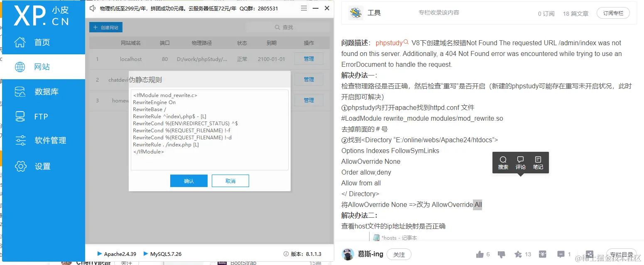644x265 pixels.
Task: Open the hamburger menu in phpStudy title bar
Action: 304,8
